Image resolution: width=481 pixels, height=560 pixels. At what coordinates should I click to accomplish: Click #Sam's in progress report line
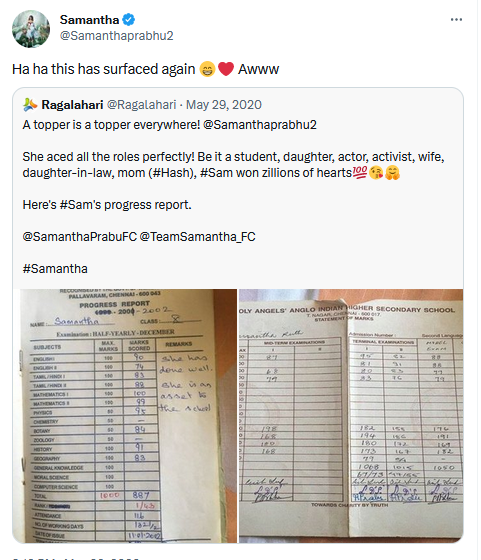[x=80, y=205]
